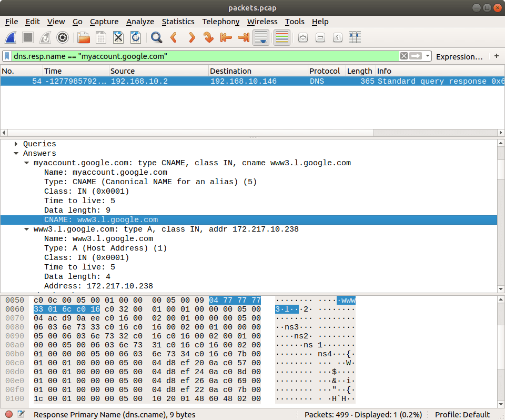Open the Statistics menu
Image resolution: width=505 pixels, height=420 pixels.
(178, 22)
